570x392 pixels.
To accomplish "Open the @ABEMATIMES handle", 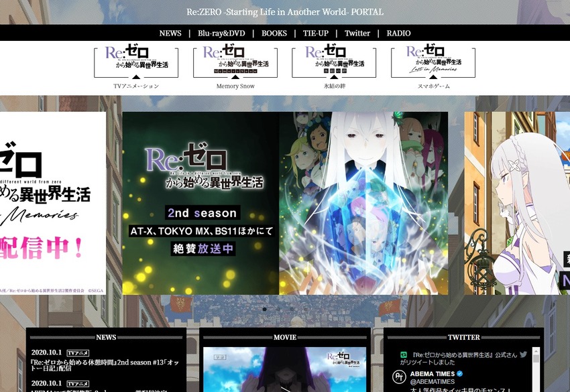I will [x=433, y=381].
